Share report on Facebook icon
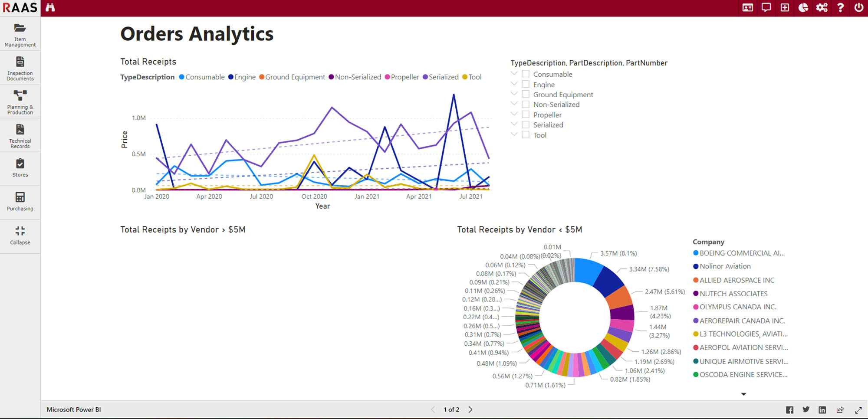 [789, 410]
